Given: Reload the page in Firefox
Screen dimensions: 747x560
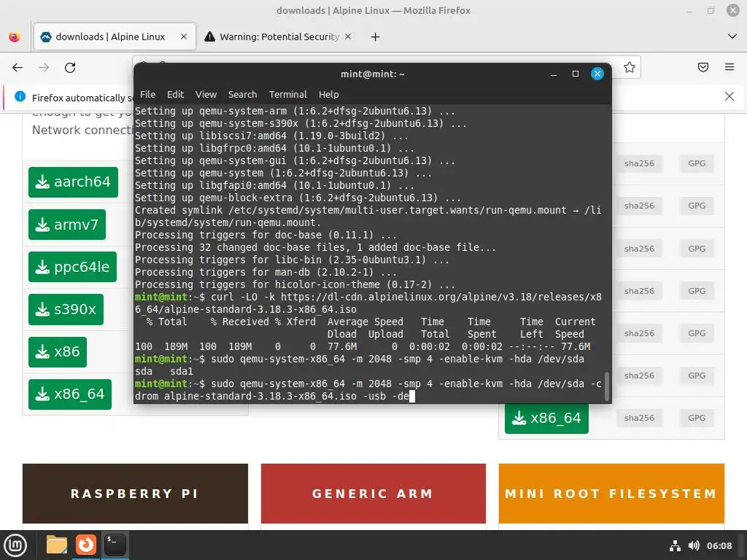Looking at the screenshot, I should [70, 68].
